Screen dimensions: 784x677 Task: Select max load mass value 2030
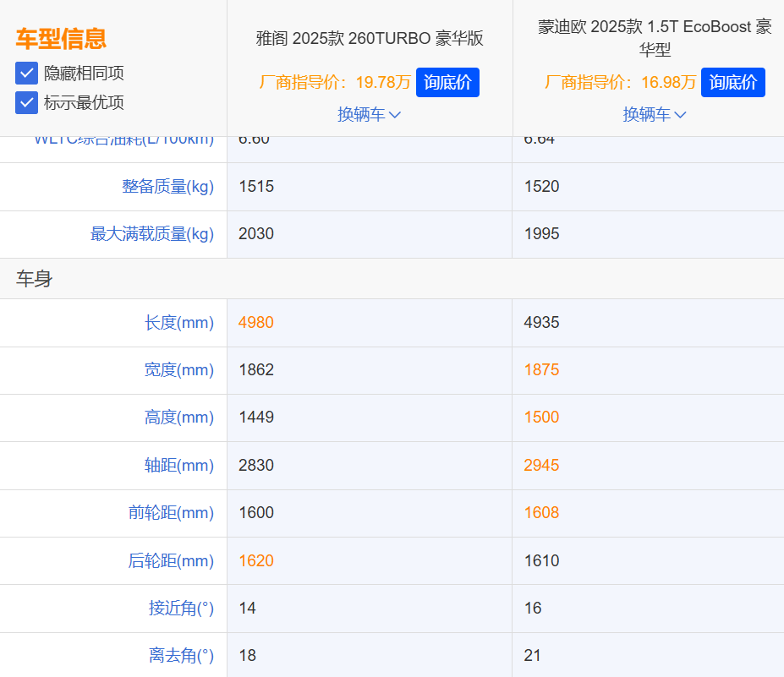(256, 234)
